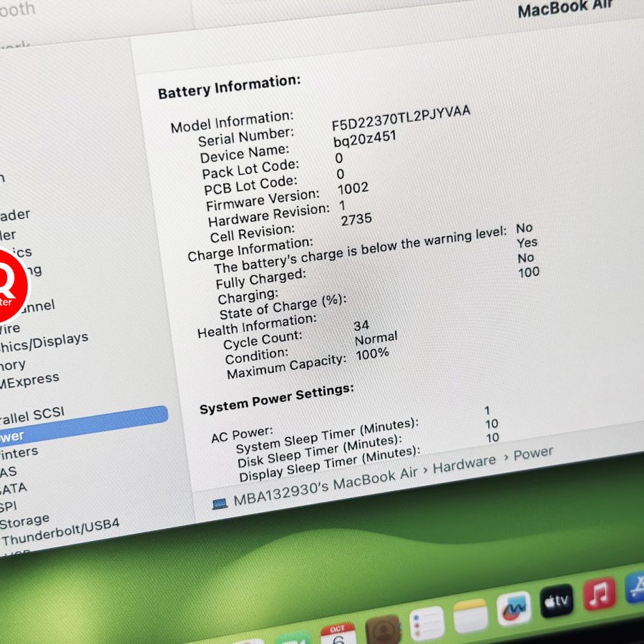Click the Cell Revision value 2735
Screen dimensions: 644x644
[x=356, y=220]
